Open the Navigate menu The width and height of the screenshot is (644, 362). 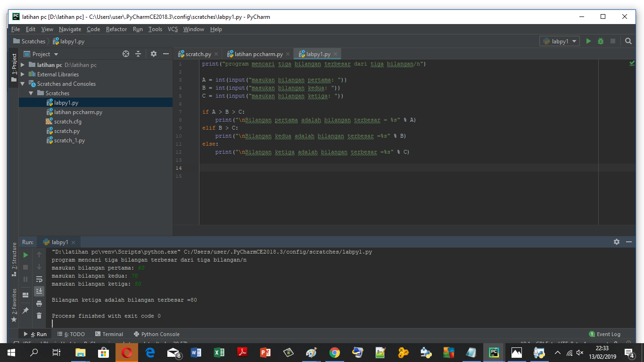[x=70, y=29]
